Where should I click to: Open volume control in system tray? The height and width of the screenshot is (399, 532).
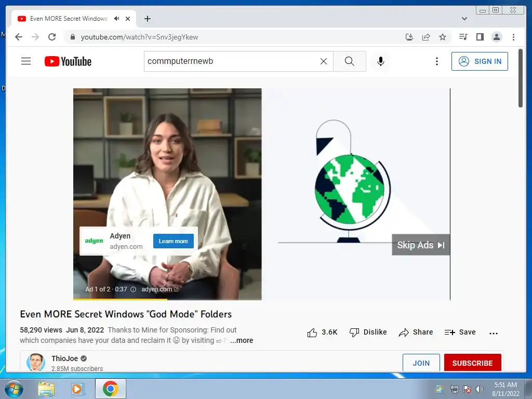[x=480, y=389]
